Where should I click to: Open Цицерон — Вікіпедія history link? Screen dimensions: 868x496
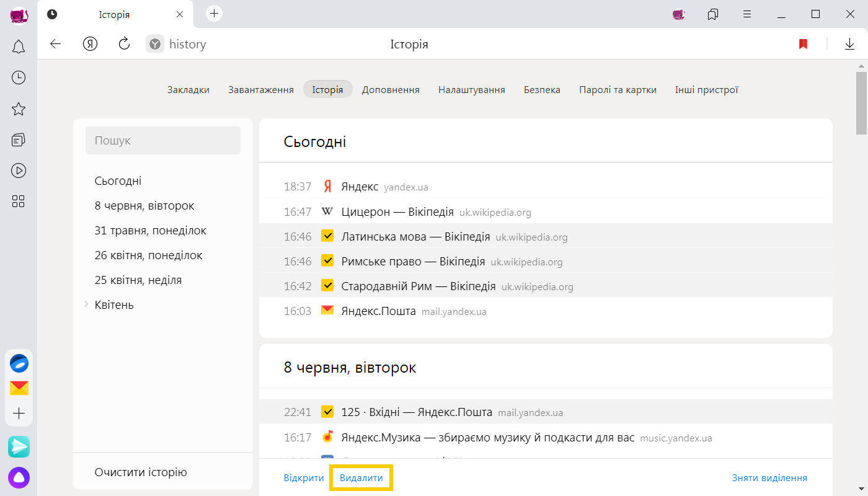tap(397, 211)
